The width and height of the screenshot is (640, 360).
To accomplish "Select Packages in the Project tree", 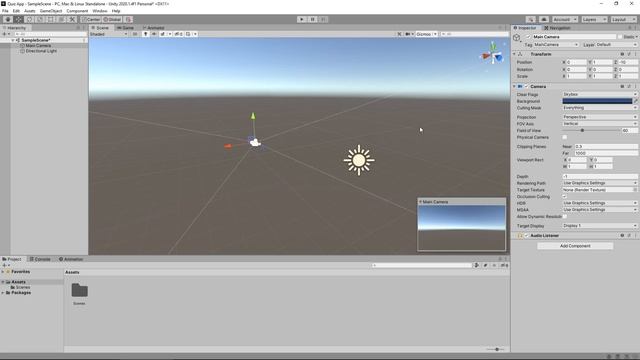I will [x=21, y=293].
